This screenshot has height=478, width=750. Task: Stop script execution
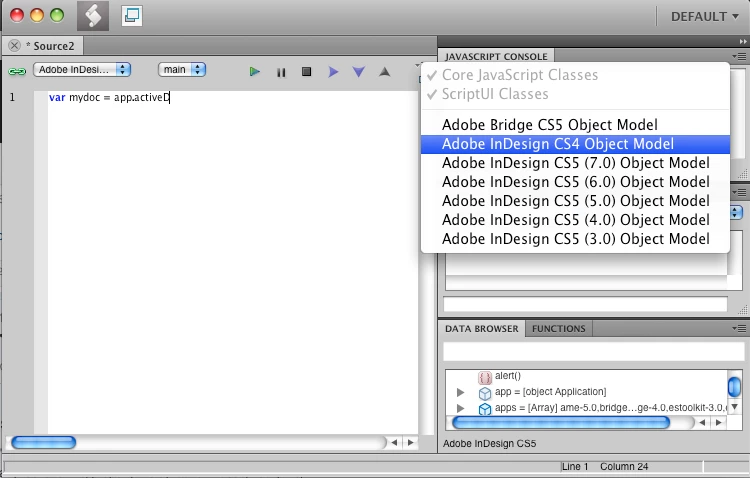point(307,72)
